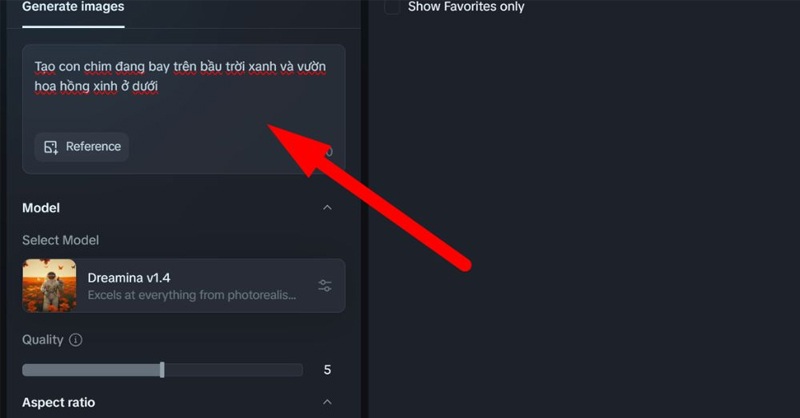Screen dimensions: 800x418
Task: Toggle the Show Favorites only checkbox
Action: [x=392, y=7]
